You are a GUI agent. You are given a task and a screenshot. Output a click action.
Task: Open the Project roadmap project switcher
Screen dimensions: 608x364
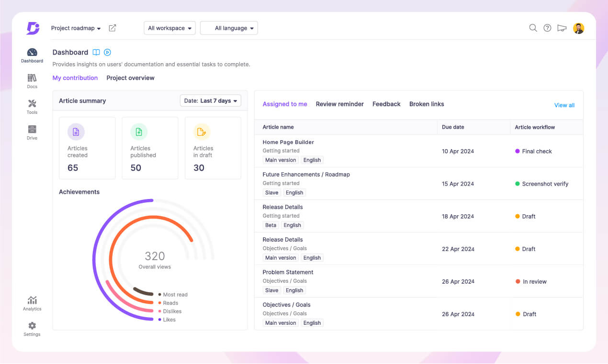point(76,28)
